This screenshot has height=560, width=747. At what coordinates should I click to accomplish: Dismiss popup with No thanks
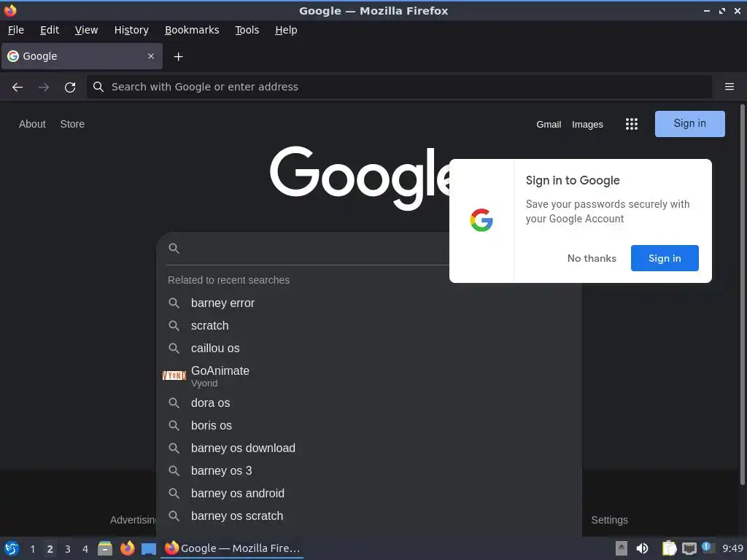[x=592, y=258]
